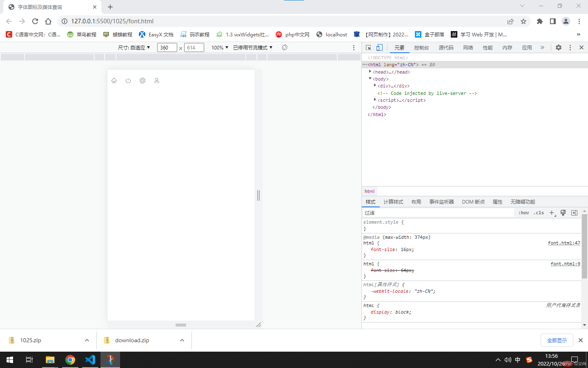The height and width of the screenshot is (368, 588).
Task: Click the viewport height field showing 614
Action: [194, 47]
